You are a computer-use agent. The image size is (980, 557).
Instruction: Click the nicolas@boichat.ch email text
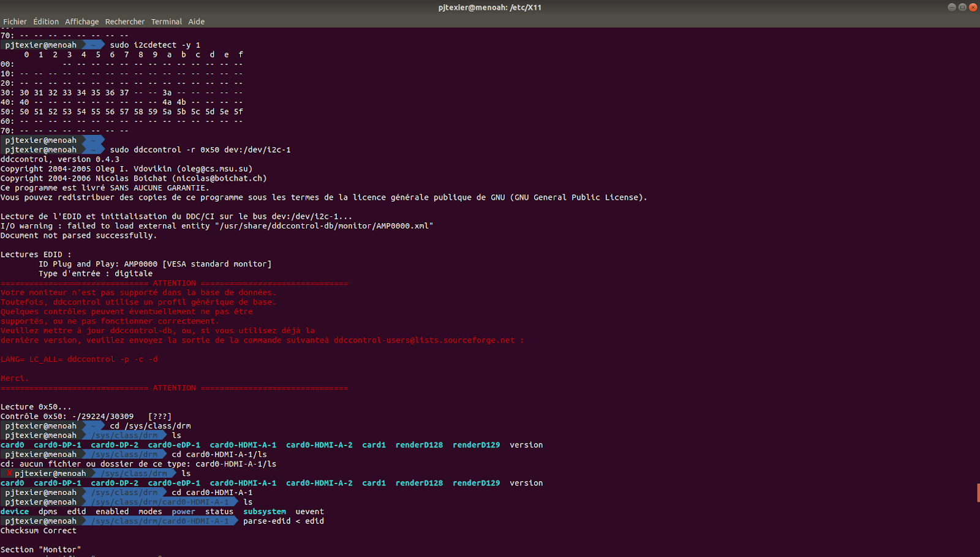[x=219, y=178]
